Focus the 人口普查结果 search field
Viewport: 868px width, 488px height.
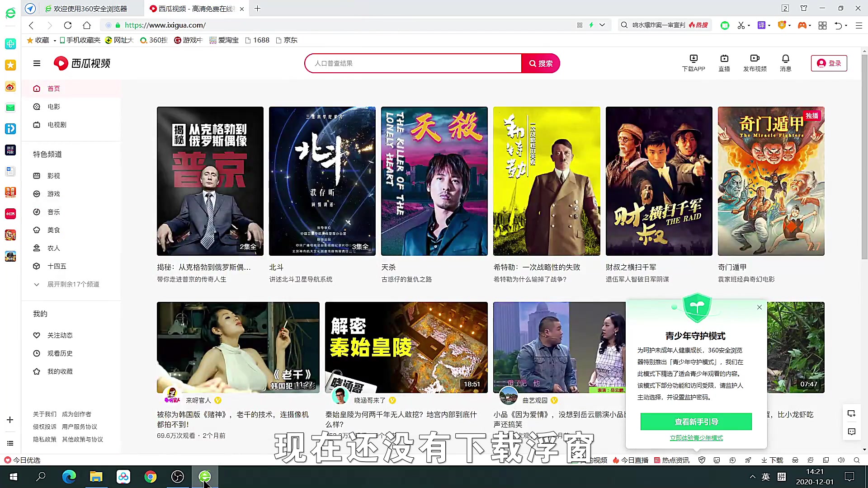[x=413, y=63]
